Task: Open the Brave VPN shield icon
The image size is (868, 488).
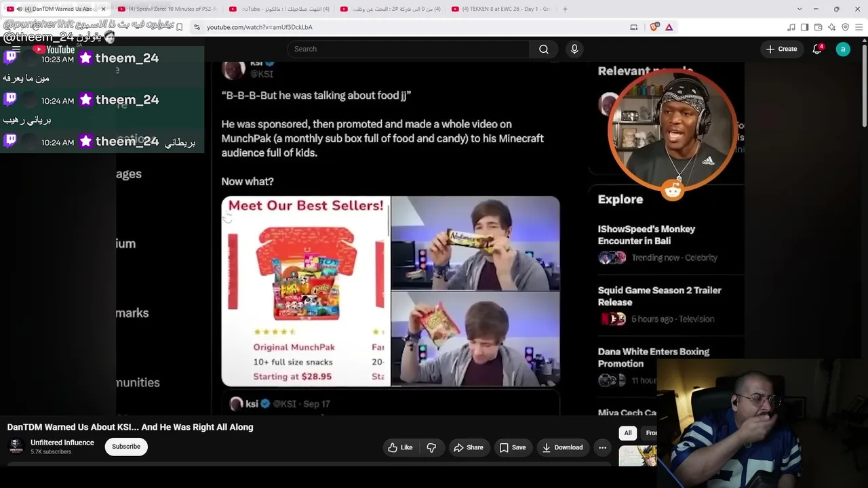Action: click(x=845, y=27)
